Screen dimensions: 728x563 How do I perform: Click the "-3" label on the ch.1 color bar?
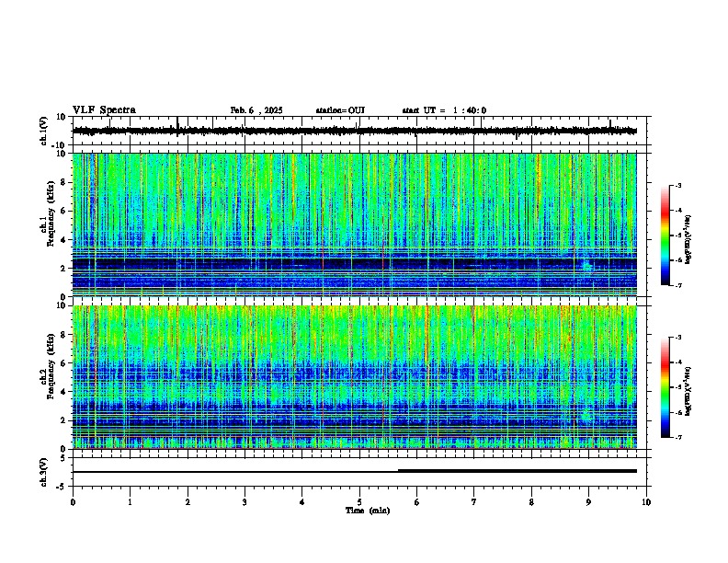[x=677, y=186]
